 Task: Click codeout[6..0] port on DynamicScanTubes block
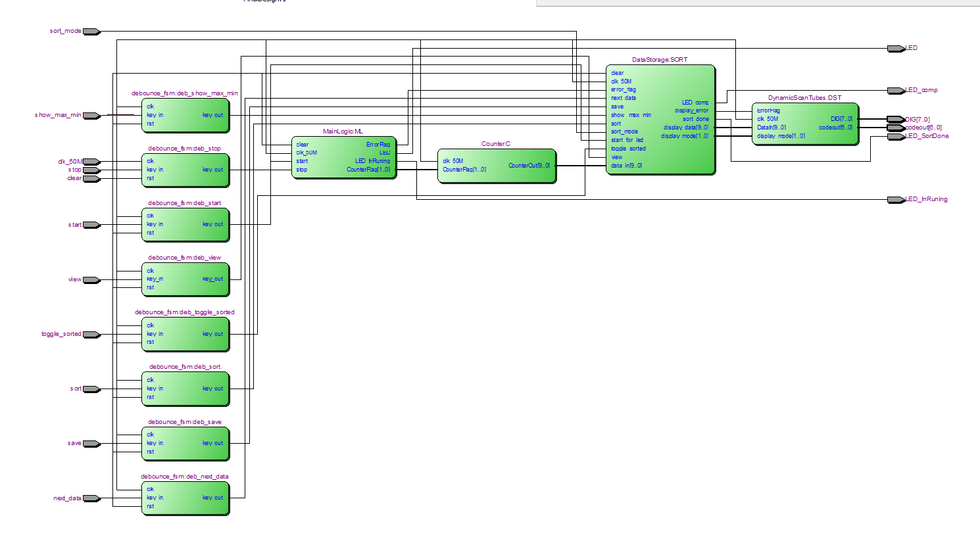coord(836,128)
